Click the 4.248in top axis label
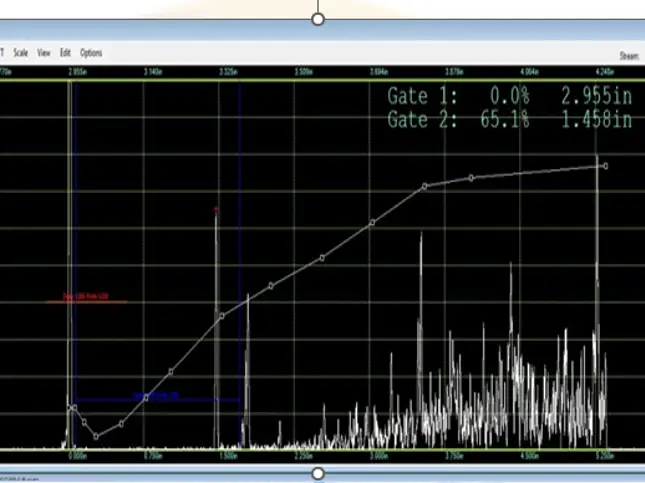The height and width of the screenshot is (483, 645). click(x=605, y=72)
